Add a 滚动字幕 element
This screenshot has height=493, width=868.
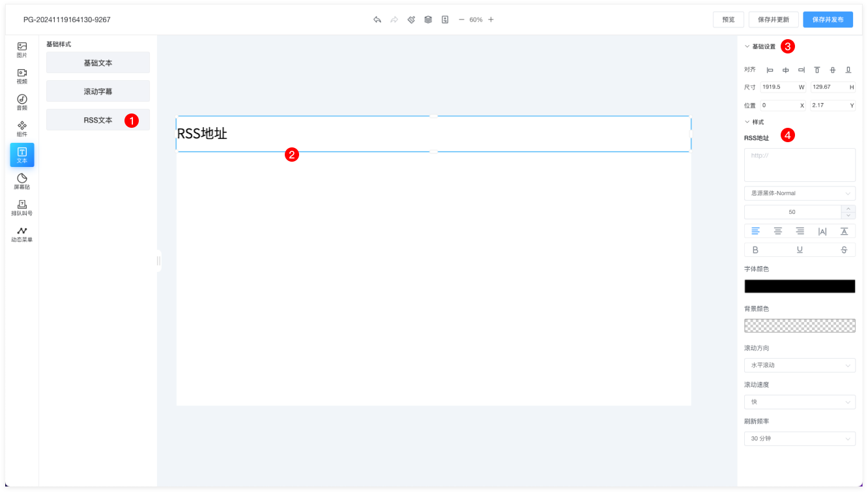98,91
